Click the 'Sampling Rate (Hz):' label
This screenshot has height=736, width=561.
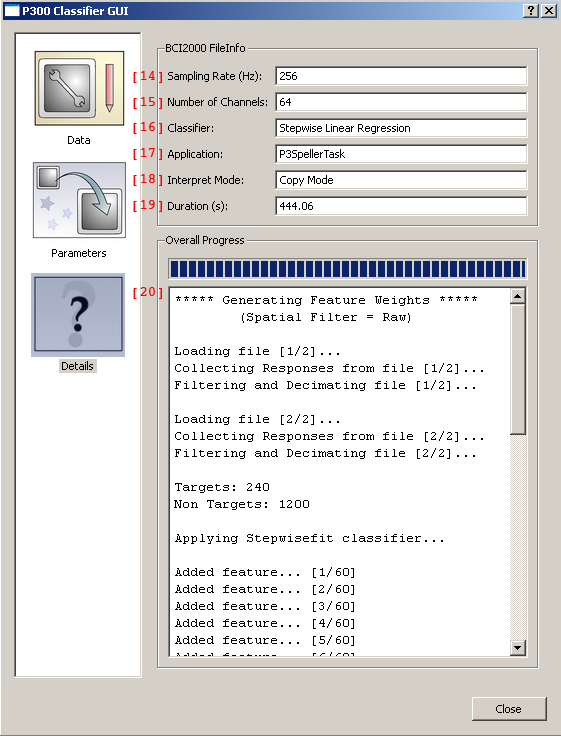coord(215,76)
